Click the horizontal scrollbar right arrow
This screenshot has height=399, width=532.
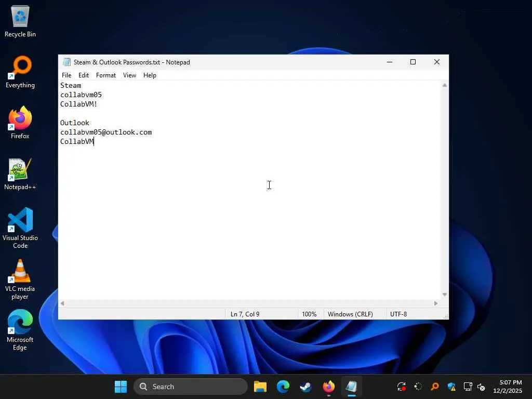436,303
